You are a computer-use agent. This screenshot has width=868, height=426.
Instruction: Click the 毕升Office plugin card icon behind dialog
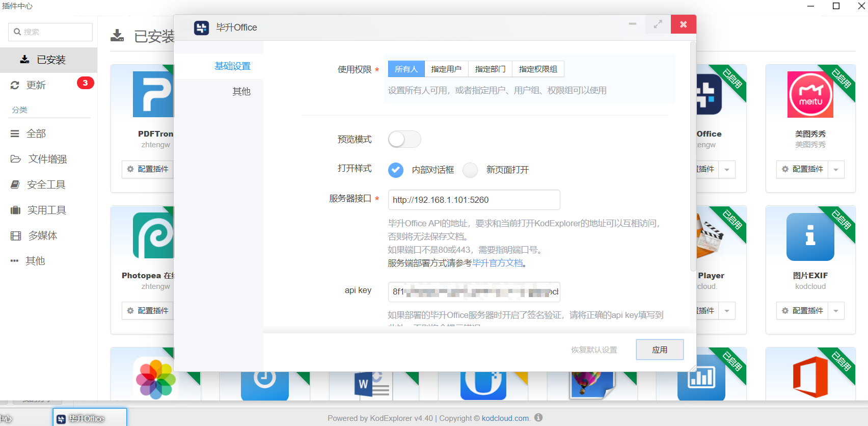[x=709, y=94]
